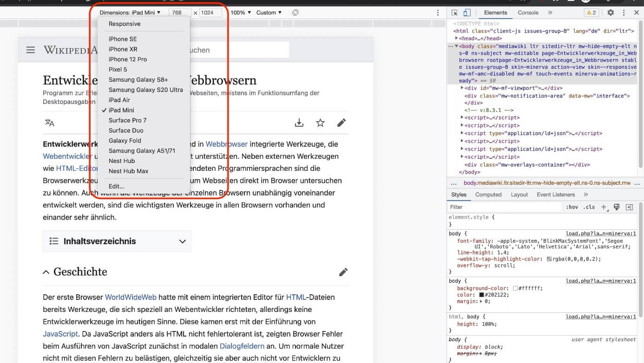Click the Wikipedia logo

(x=71, y=50)
